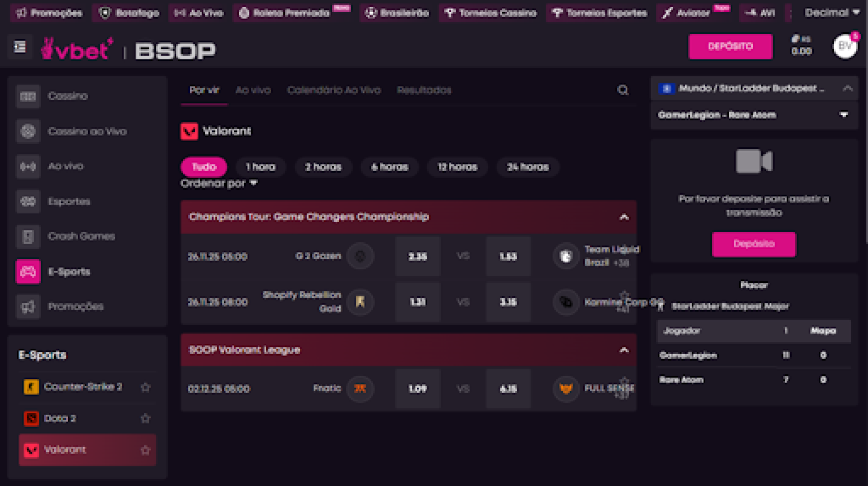868x486 pixels.
Task: Click the Dota 2 game icon
Action: (x=31, y=419)
